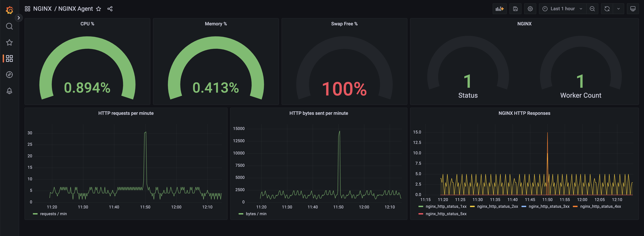Open the Explore compass in the sidebar
The image size is (644, 236).
(x=9, y=74)
